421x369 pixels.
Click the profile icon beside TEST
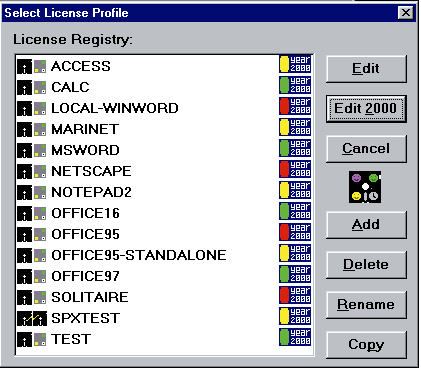[x=32, y=339]
